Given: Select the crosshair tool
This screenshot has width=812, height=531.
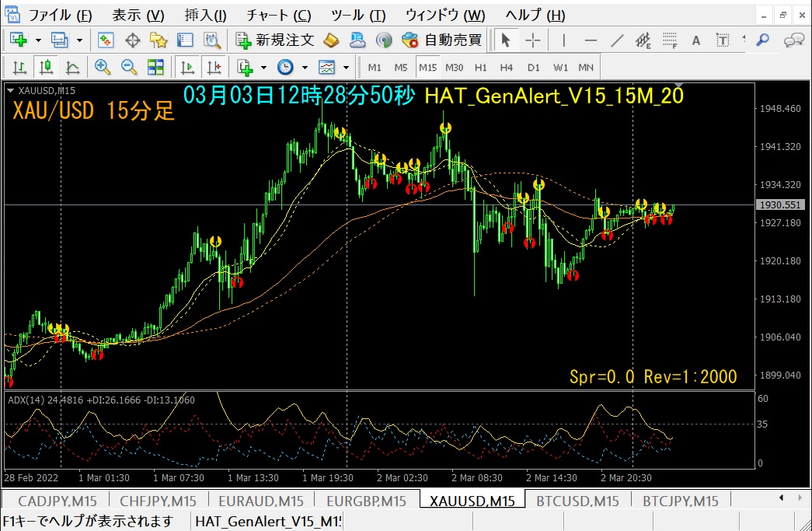Looking at the screenshot, I should point(532,40).
